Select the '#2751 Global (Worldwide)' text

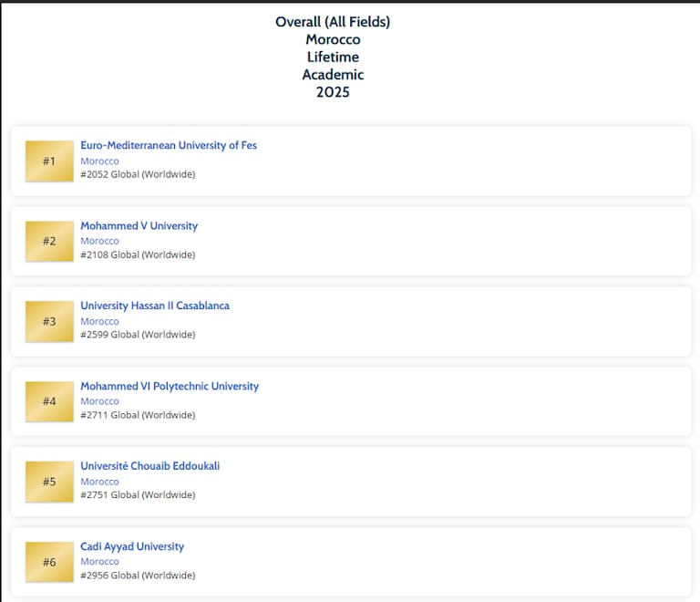pyautogui.click(x=138, y=494)
